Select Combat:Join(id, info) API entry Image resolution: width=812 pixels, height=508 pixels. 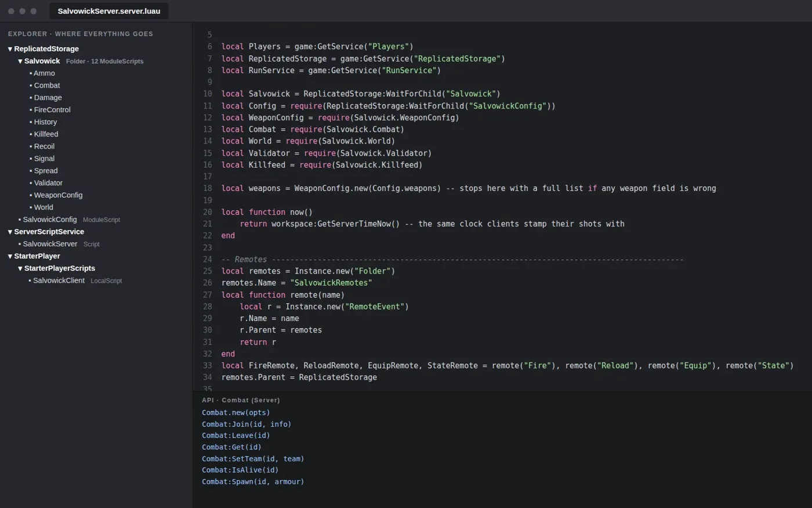coord(246,424)
